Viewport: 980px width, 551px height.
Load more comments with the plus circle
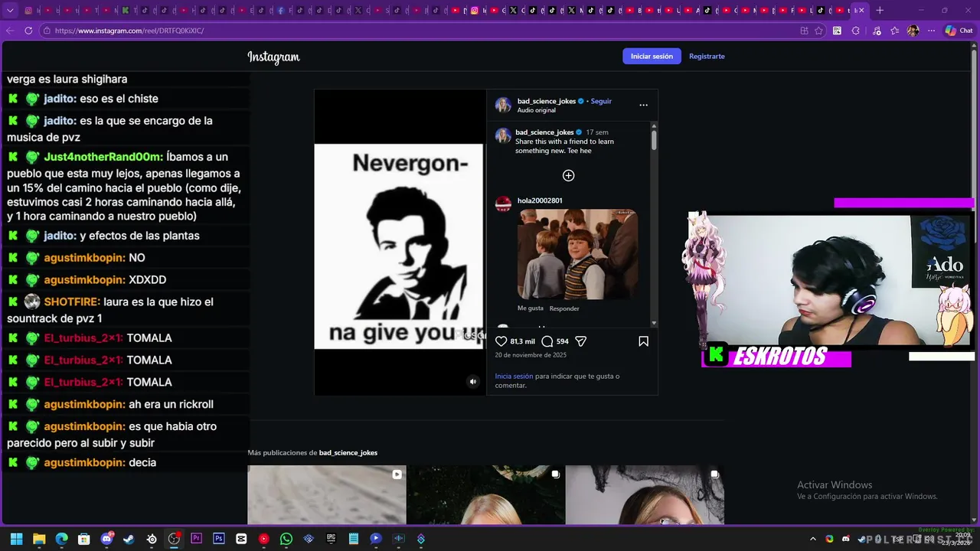click(x=568, y=175)
